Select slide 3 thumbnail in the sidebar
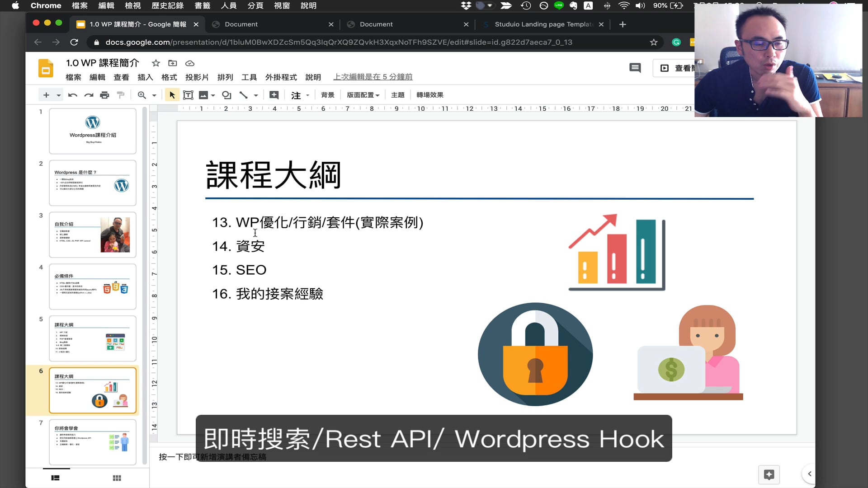Screen dimensions: 868x488 tap(92, 235)
